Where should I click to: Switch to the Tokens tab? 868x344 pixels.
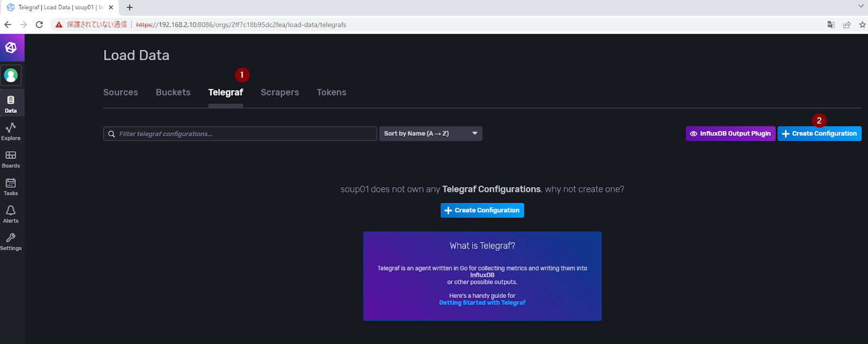331,92
